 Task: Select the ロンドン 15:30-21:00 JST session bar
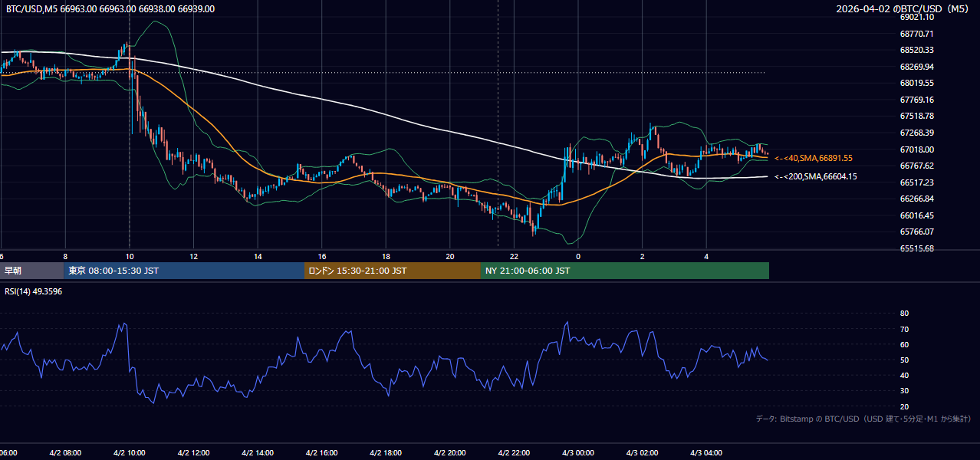393,271
